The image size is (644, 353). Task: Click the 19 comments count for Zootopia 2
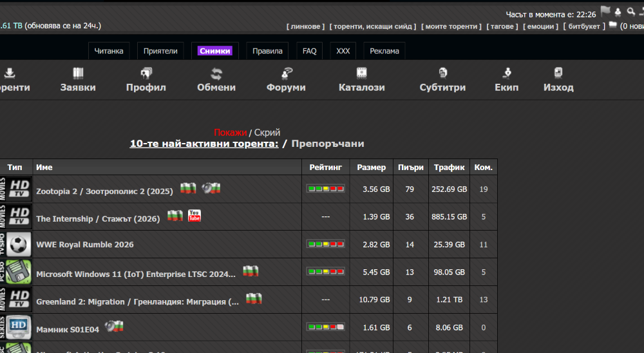pyautogui.click(x=484, y=189)
